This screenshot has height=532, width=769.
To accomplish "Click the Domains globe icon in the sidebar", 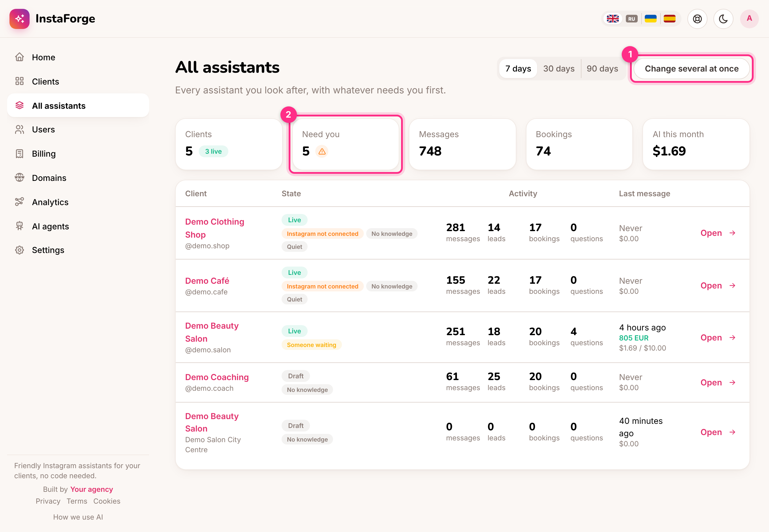I will tap(19, 177).
